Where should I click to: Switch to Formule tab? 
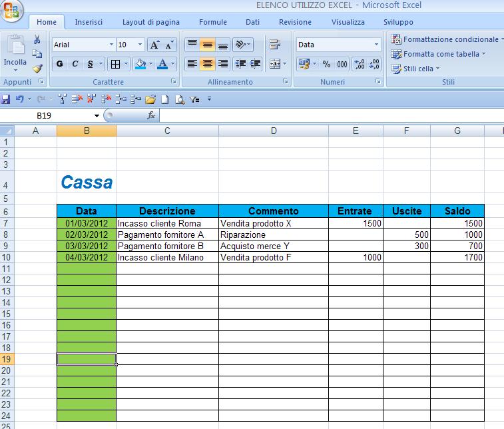coord(213,22)
